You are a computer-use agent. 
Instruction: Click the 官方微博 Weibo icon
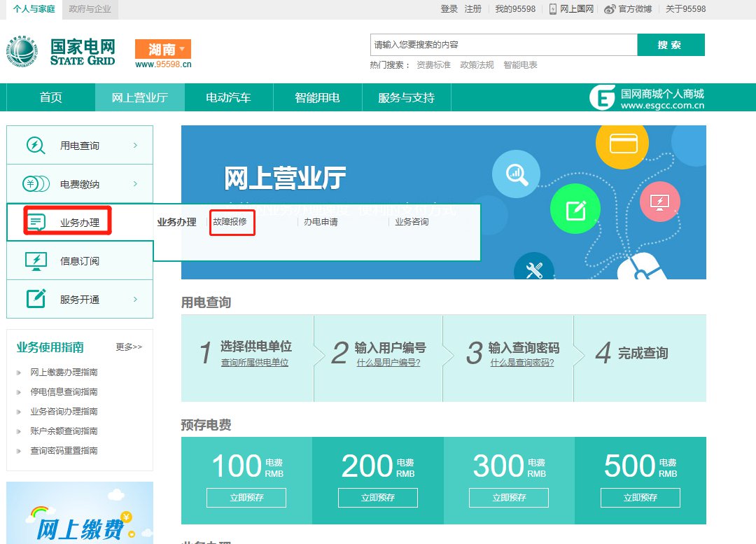point(610,9)
